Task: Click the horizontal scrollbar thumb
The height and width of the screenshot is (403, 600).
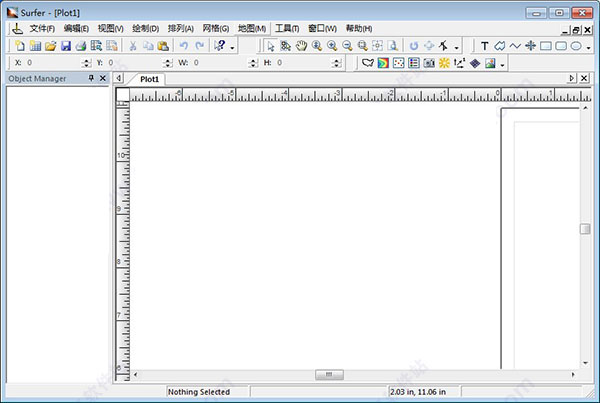Action: pyautogui.click(x=329, y=374)
